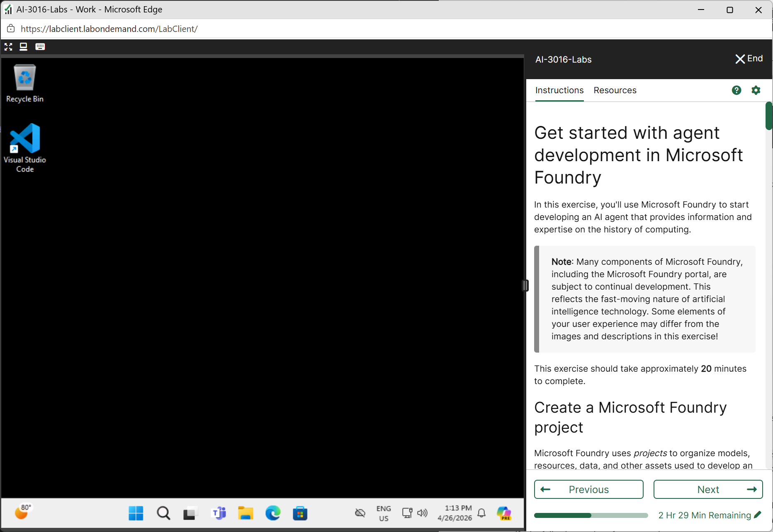Click the Edge app icon in title bar

point(8,9)
